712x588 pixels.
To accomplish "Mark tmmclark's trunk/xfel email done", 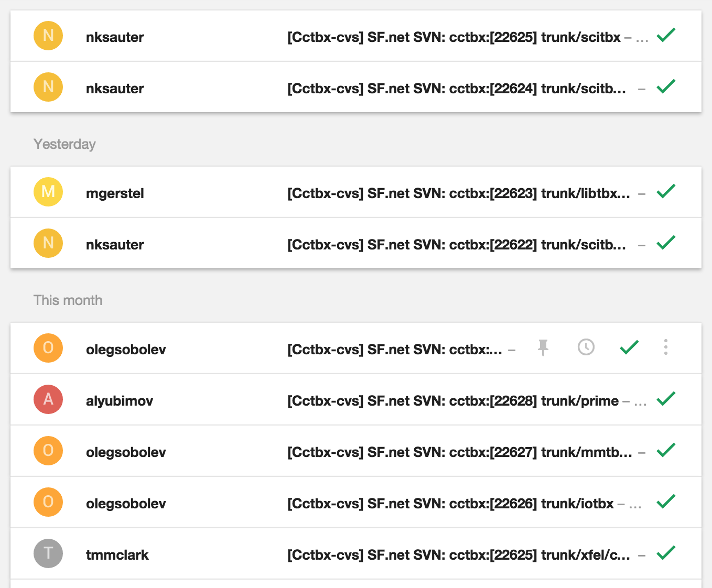I will tap(666, 553).
